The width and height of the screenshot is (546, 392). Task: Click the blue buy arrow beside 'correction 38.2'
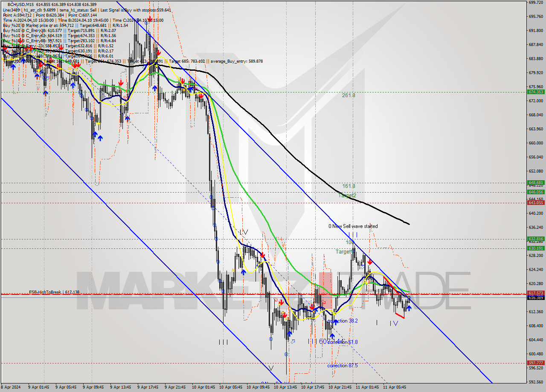335,322
